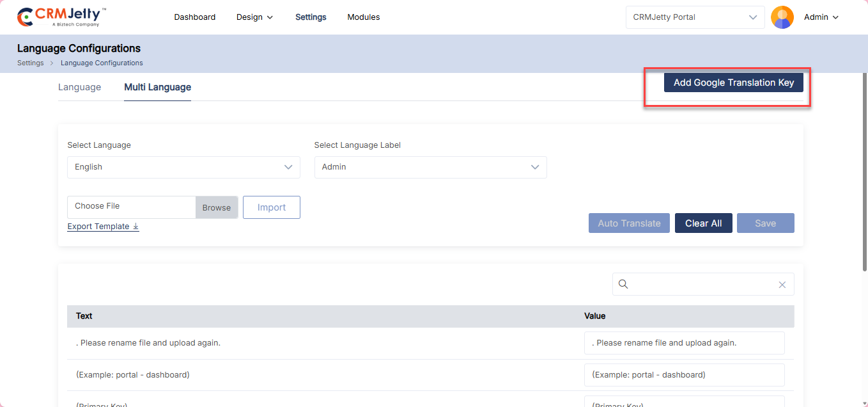Click the Browse file button
Image resolution: width=868 pixels, height=407 pixels.
tap(217, 207)
